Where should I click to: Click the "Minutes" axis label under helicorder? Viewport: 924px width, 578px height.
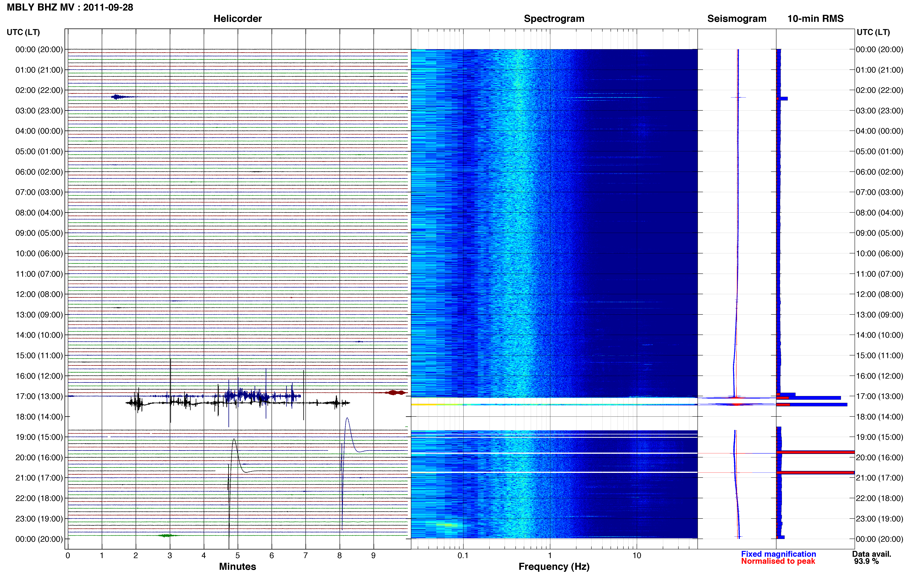coord(238,566)
